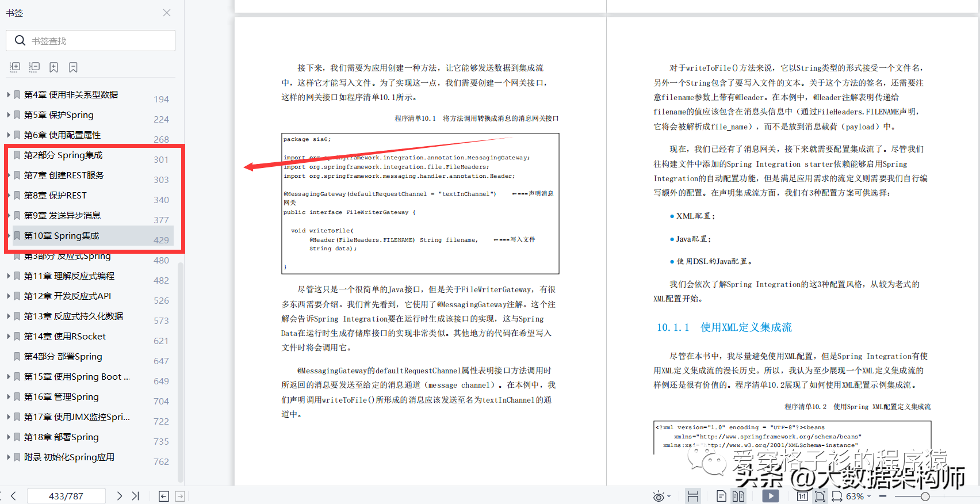980x504 pixels.
Task: Switch to single page view
Action: click(721, 496)
